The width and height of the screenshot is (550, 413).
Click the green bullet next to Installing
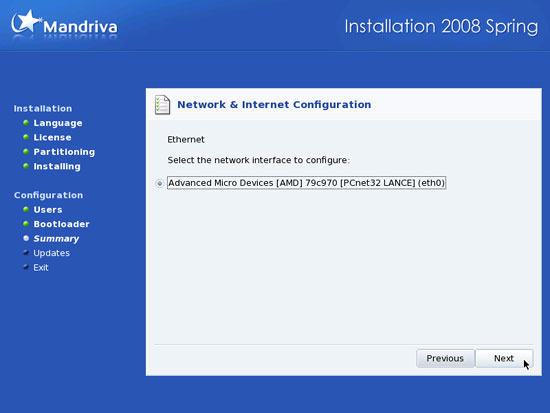(x=26, y=166)
